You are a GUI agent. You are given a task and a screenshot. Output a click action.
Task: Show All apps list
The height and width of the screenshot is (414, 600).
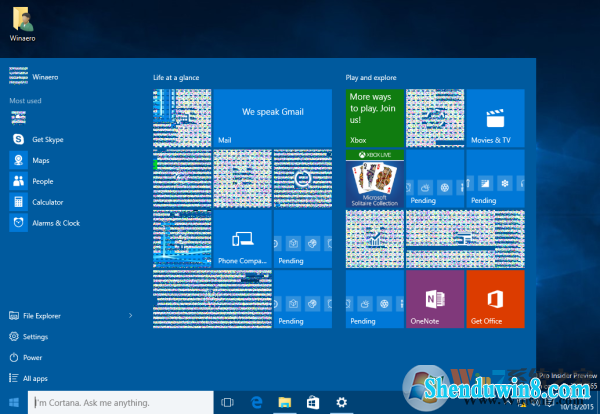coord(28,378)
